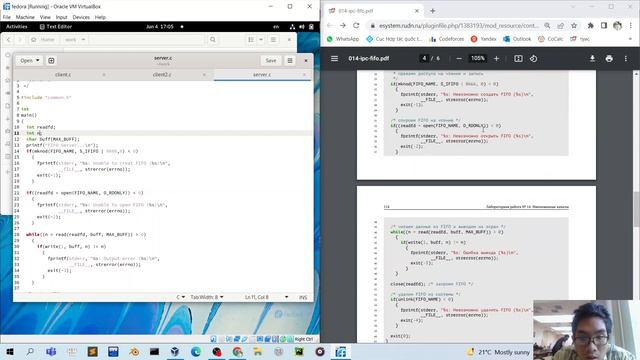This screenshot has width=640, height=360.
Task: Open GNOME network status icon
Action: [x=292, y=27]
